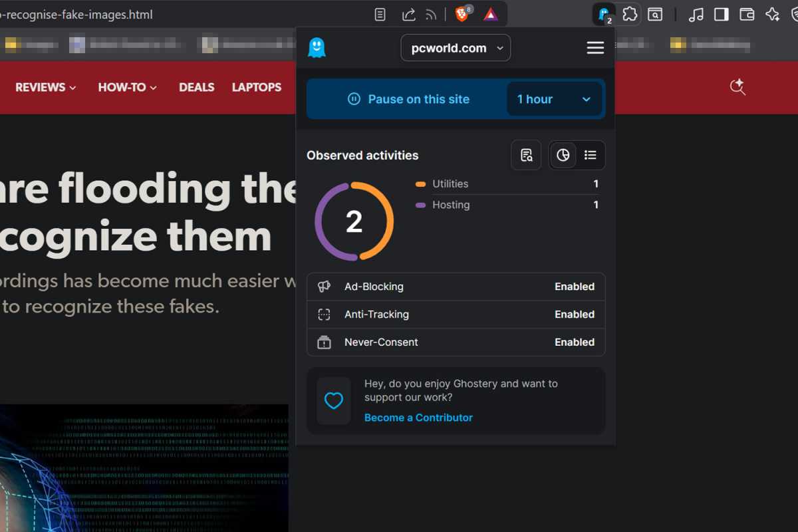This screenshot has height=532, width=798.
Task: Switch to list view of activities
Action: 590,155
